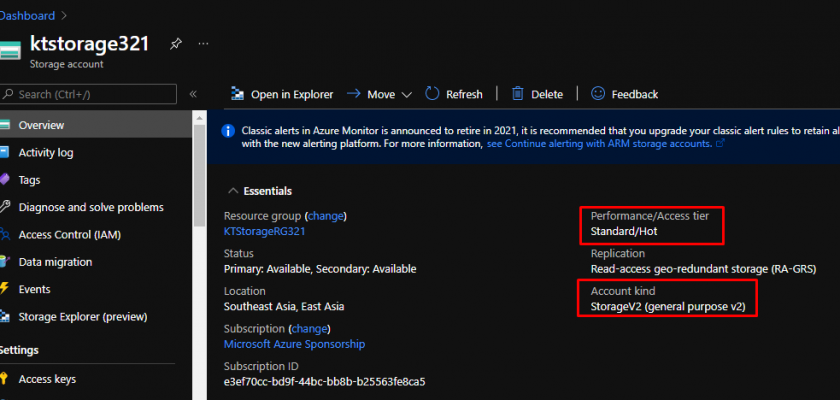Change the Resource group
This screenshot has width=840, height=400.
click(x=325, y=216)
